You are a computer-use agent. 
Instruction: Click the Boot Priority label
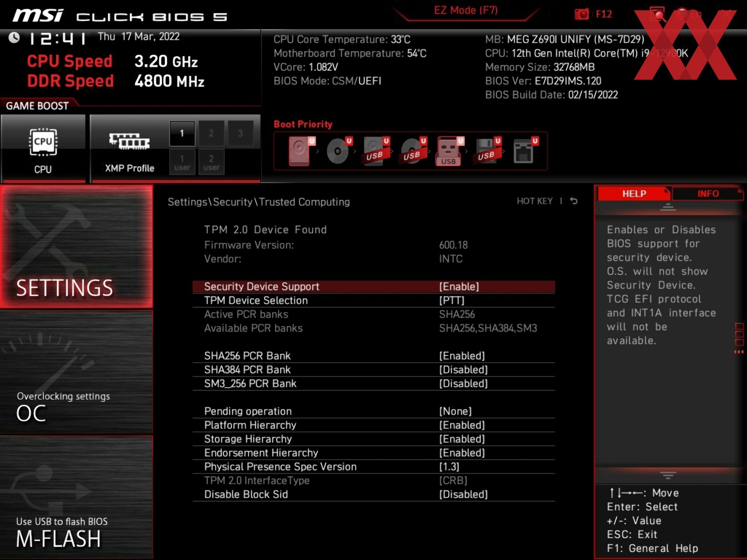303,124
